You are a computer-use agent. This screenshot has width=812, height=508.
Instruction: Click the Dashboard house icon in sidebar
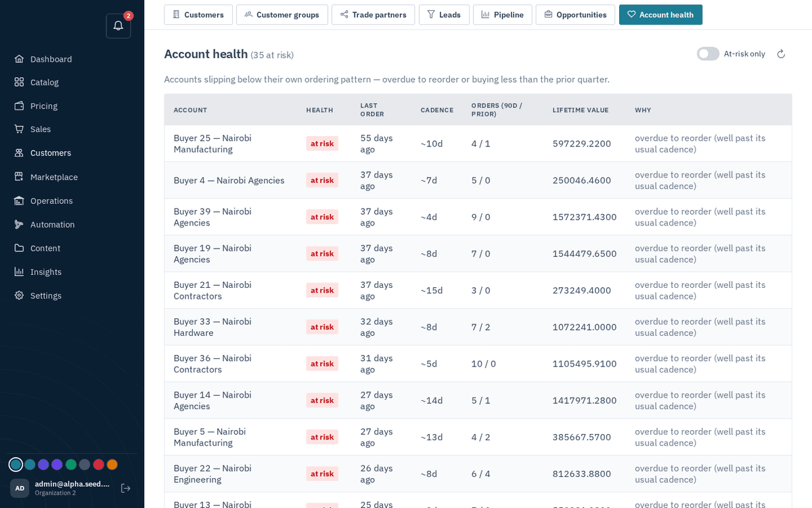(x=19, y=59)
